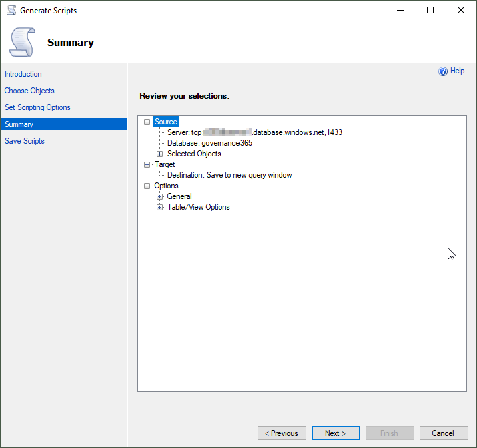477x448 pixels.
Task: Cancel the Generate Scripts wizard
Action: tap(442, 433)
